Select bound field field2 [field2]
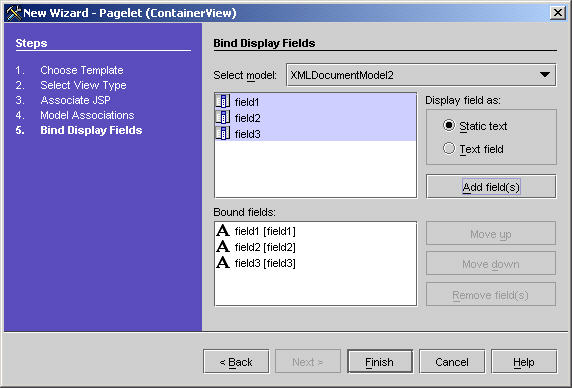Viewport: 572px width, 388px height. click(x=316, y=247)
